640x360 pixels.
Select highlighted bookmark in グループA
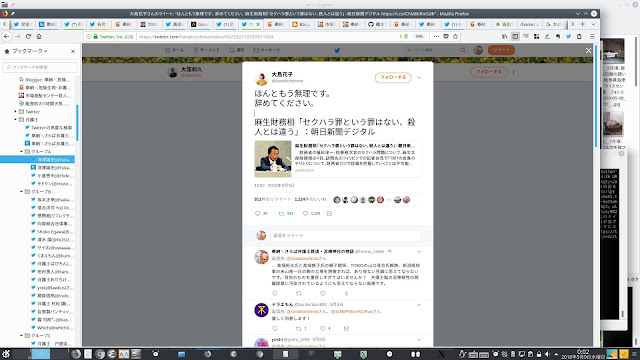[x=37, y=160]
